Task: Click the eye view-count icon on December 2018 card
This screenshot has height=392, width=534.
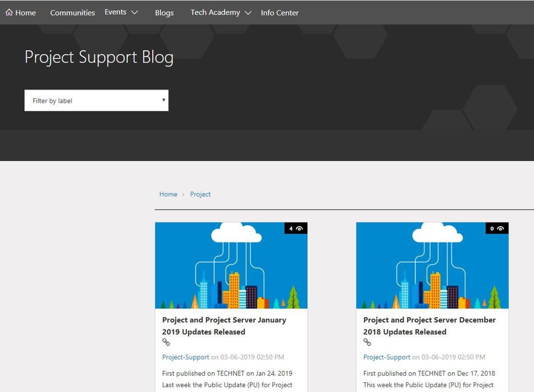Action: (500, 228)
